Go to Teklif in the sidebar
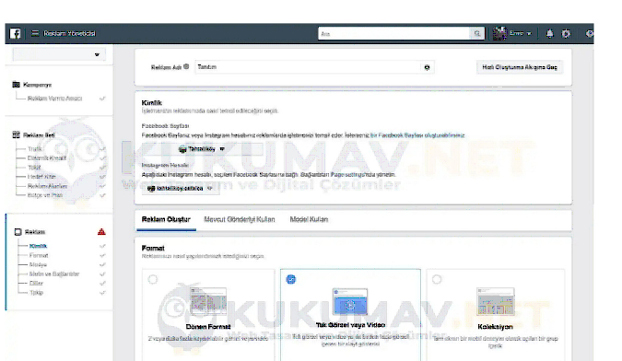This screenshot has width=622, height=361. tap(34, 167)
